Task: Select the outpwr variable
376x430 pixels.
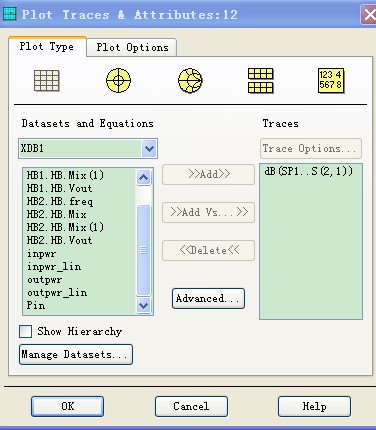Action: coord(45,280)
